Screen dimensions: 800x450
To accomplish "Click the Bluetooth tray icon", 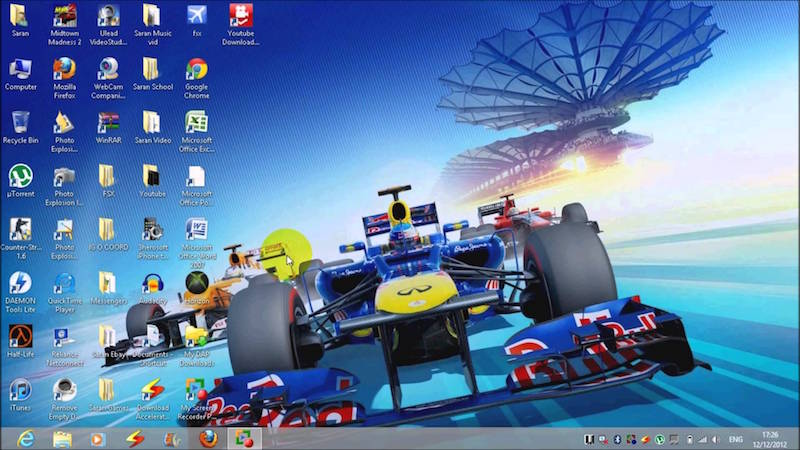I will (x=617, y=439).
